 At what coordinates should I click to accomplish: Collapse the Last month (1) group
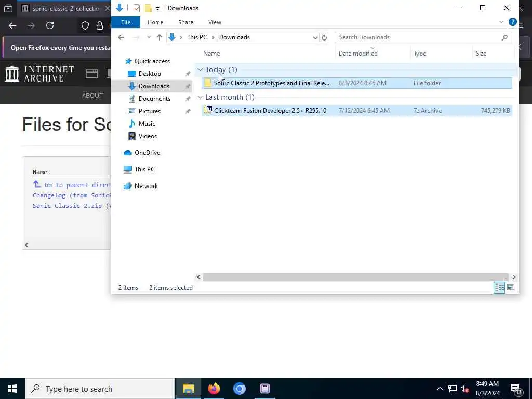pos(200,97)
